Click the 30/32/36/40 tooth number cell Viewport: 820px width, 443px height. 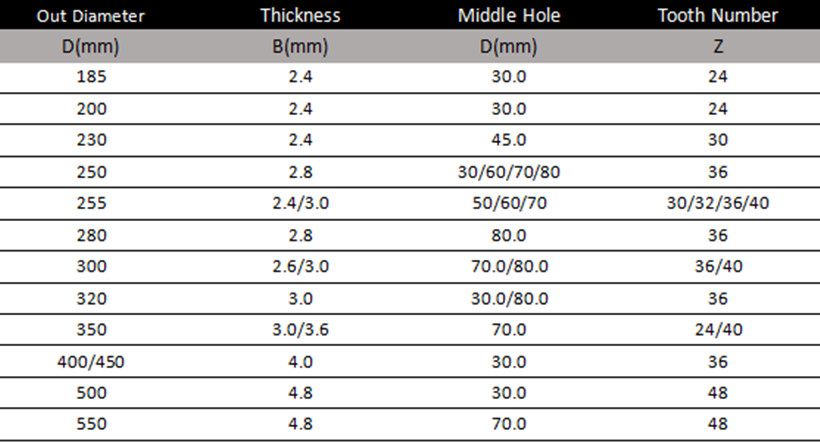pos(718,203)
